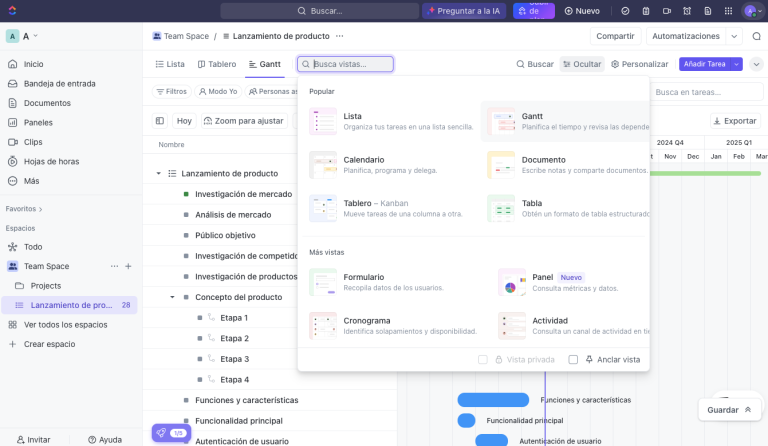Open the Bandeja de entrada sidebar icon
768x446 pixels.
coord(13,84)
